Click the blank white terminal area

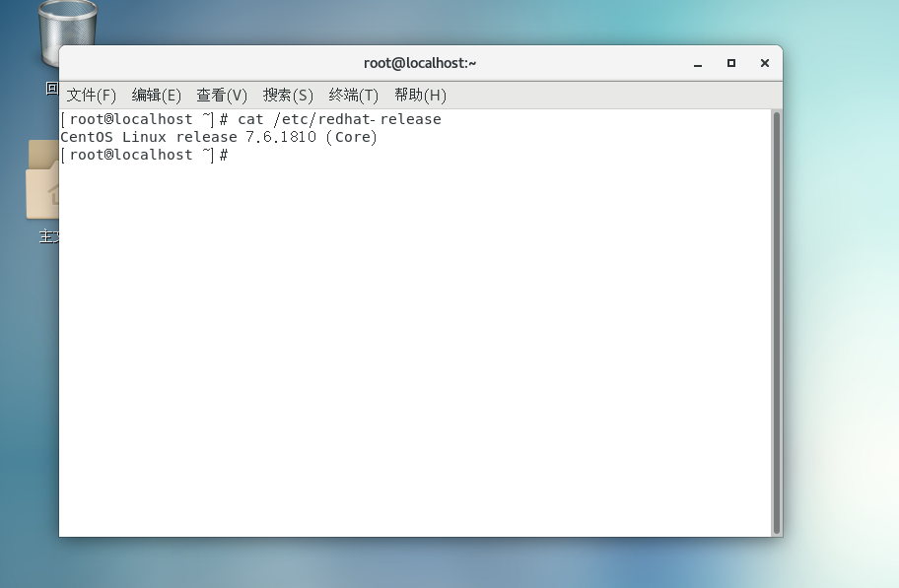[414, 345]
